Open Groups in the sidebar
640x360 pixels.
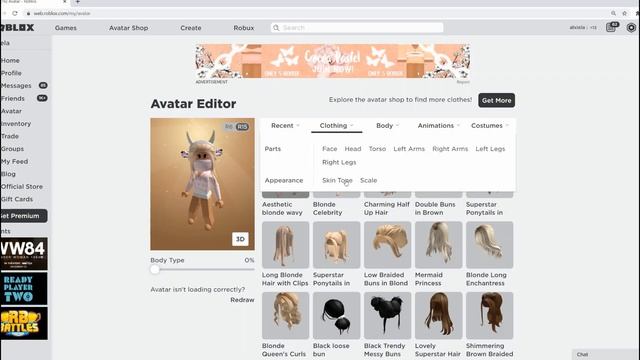(12, 149)
